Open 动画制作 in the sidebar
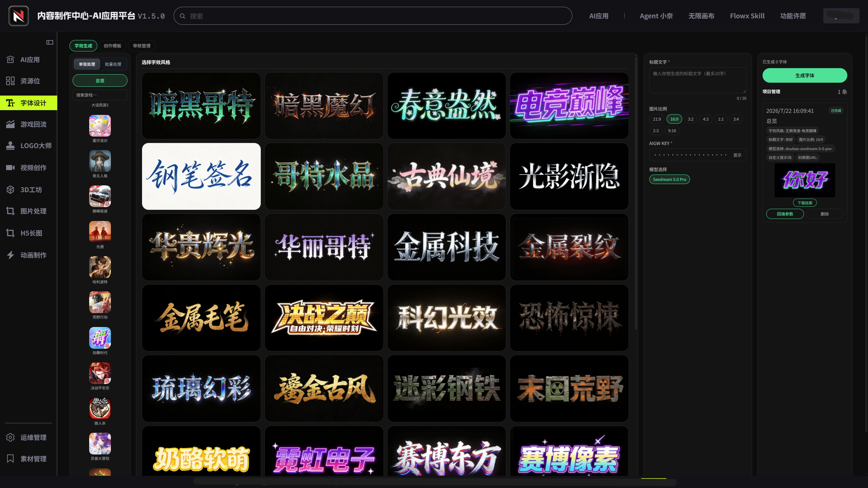Viewport: 868px width, 488px height. pyautogui.click(x=28, y=255)
